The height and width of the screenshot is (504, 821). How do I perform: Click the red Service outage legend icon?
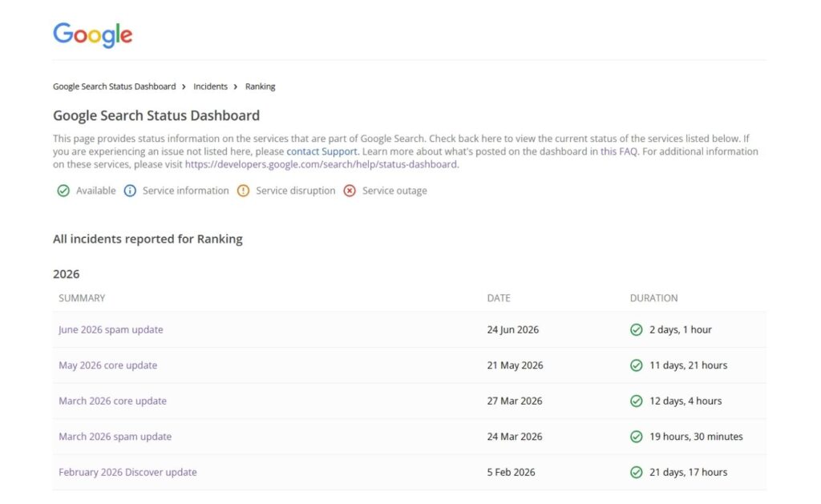[350, 191]
